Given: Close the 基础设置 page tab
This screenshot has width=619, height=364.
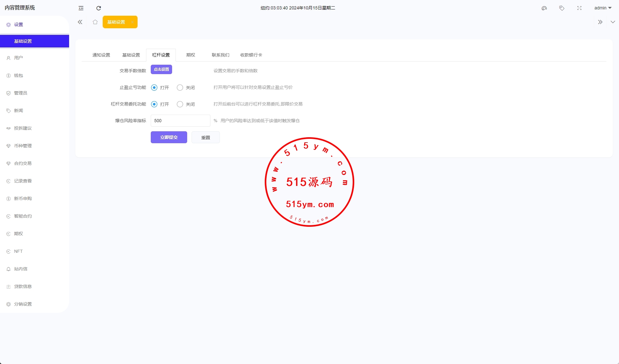Looking at the screenshot, I should tap(132, 22).
